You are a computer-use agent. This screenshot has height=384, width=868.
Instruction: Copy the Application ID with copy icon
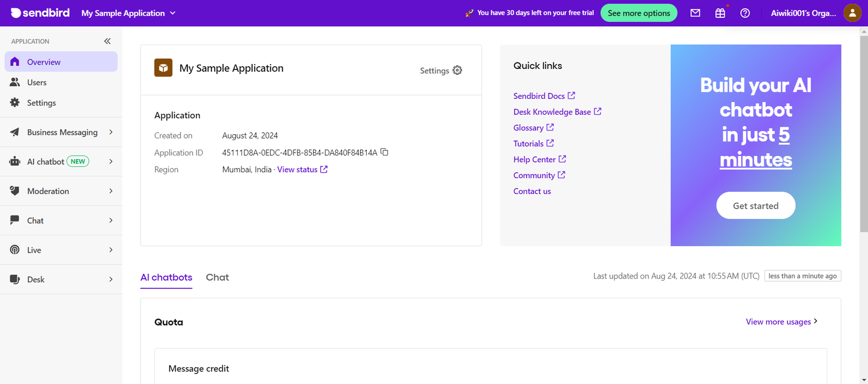[x=384, y=152]
